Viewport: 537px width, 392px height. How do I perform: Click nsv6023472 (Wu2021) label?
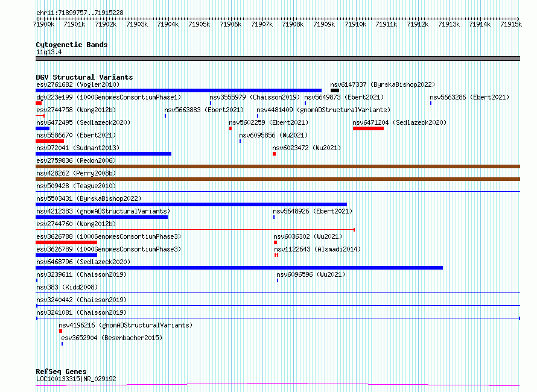pos(307,148)
